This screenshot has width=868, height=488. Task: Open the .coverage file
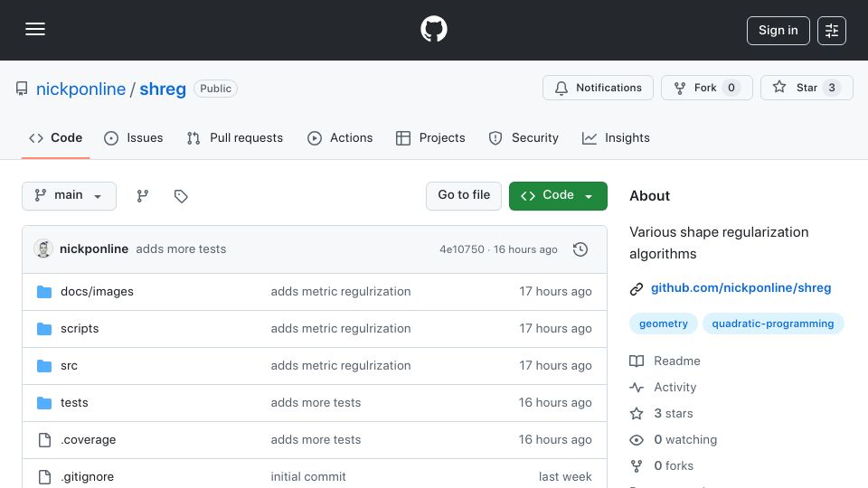click(x=89, y=440)
